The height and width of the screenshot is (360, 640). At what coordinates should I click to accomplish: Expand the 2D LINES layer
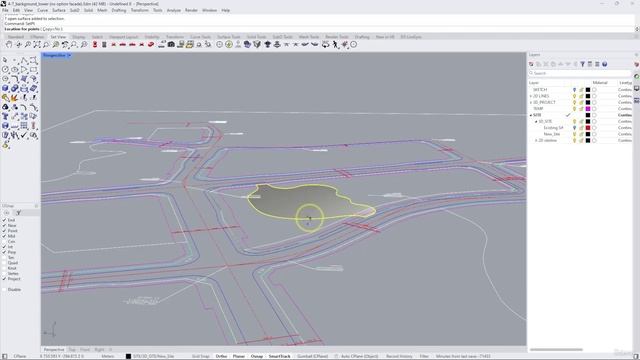point(531,96)
